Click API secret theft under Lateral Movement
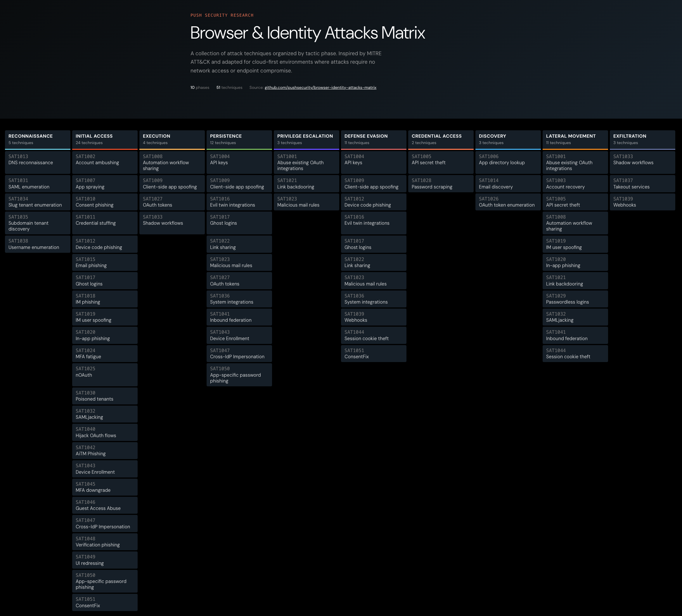 575,202
